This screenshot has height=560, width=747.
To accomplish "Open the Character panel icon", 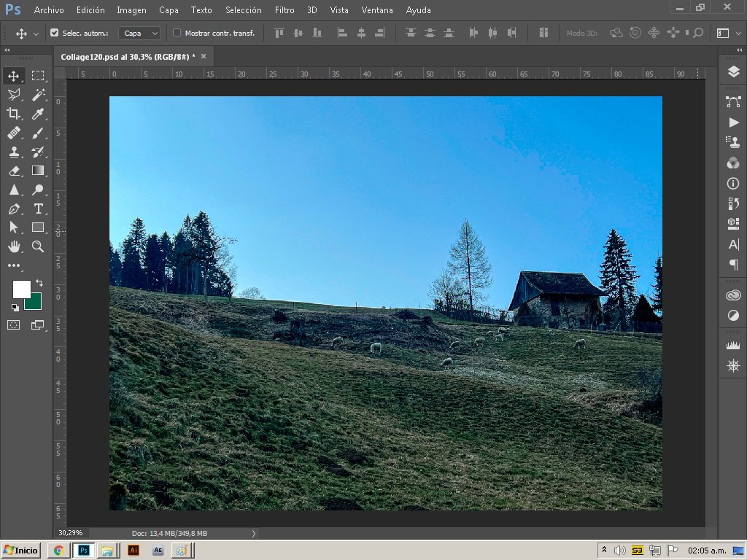I will point(734,245).
